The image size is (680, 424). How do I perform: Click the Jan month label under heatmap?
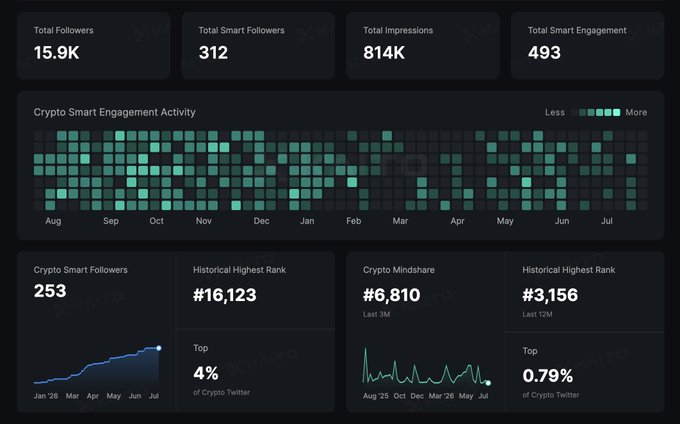307,221
